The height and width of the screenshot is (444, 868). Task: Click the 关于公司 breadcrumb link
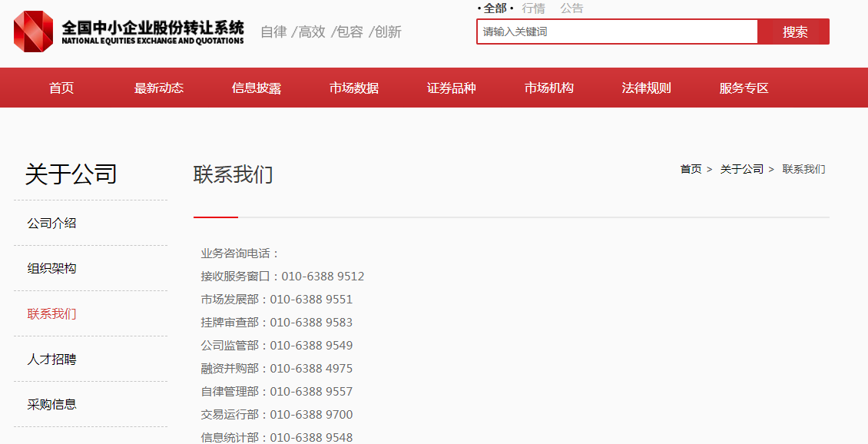pyautogui.click(x=741, y=169)
